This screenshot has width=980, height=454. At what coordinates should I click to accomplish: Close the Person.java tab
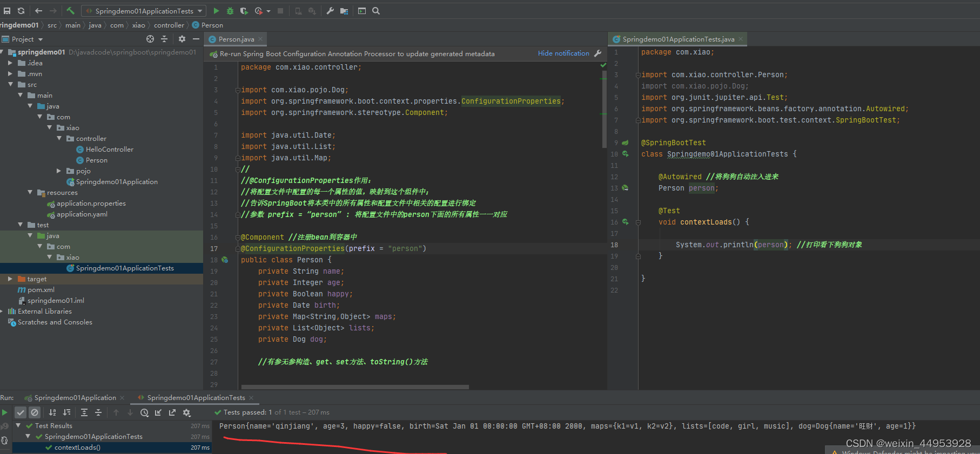(260, 39)
